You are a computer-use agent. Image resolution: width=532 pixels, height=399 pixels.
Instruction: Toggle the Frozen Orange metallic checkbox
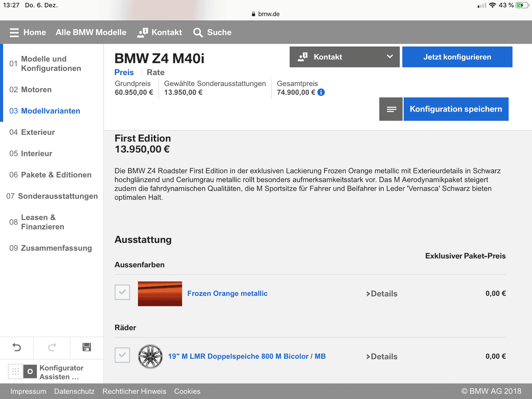click(122, 292)
